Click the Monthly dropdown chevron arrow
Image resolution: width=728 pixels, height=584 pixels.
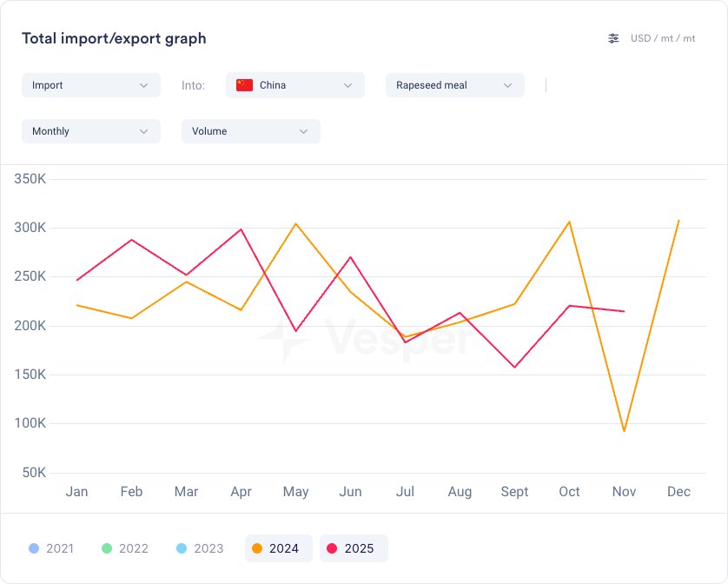(144, 131)
